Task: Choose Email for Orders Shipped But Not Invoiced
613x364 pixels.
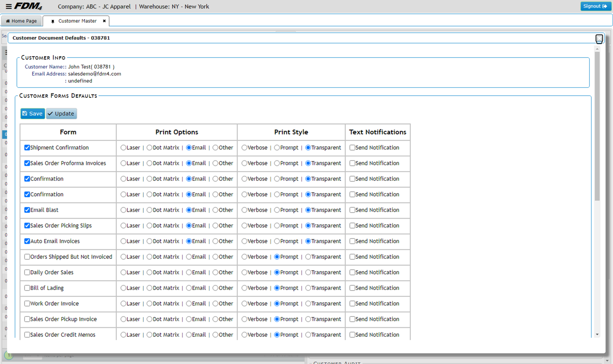Action: point(189,257)
